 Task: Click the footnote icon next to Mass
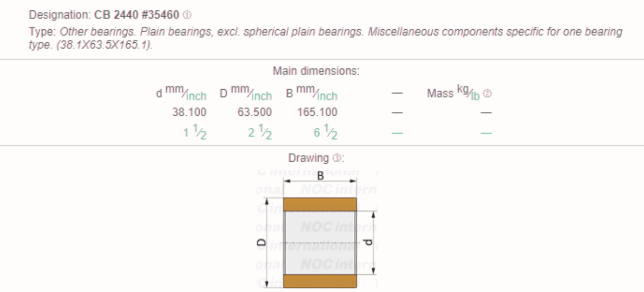pyautogui.click(x=489, y=94)
